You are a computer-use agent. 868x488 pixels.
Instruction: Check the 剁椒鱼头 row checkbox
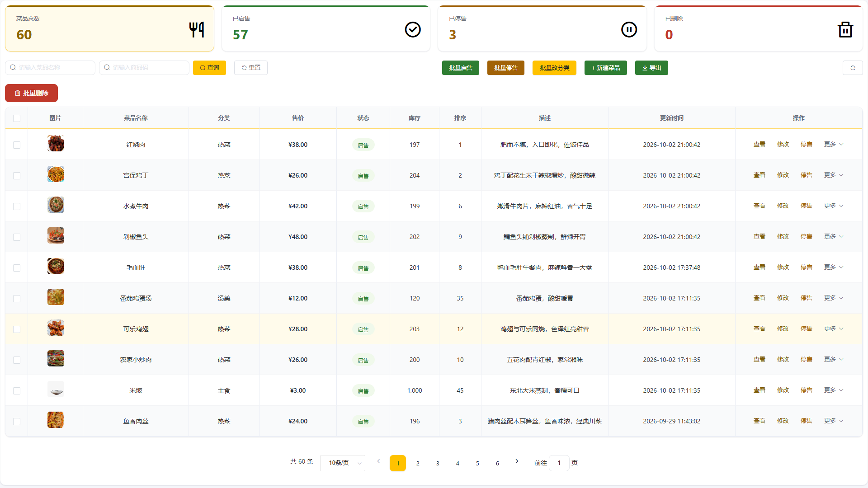(17, 237)
